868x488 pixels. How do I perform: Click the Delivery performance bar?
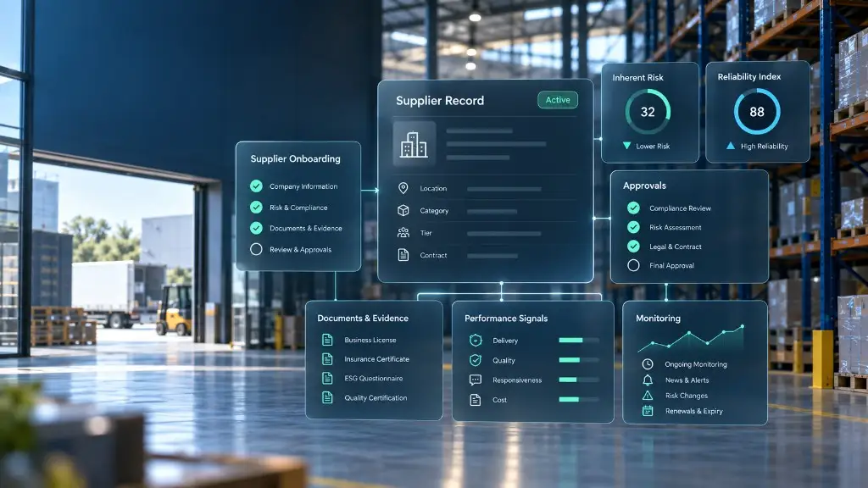point(579,341)
